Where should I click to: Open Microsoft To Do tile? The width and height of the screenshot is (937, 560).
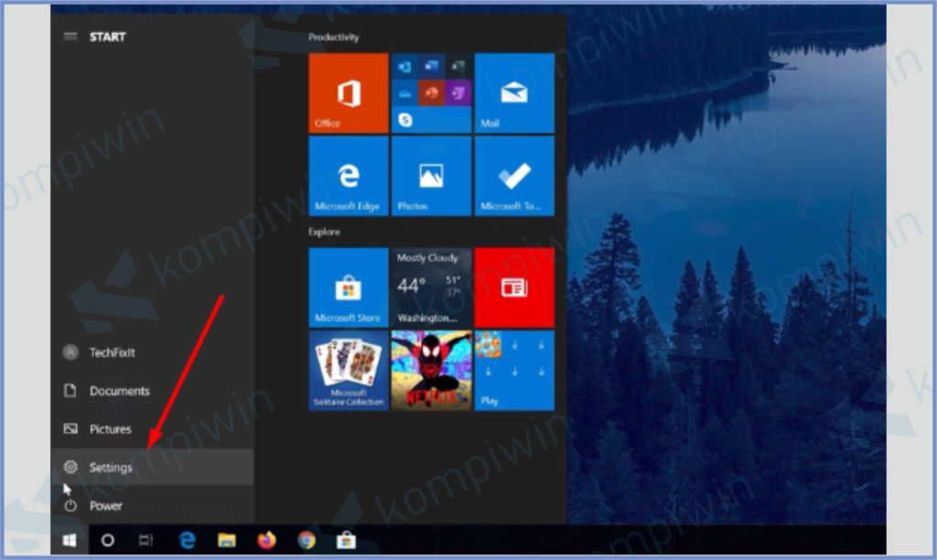514,176
